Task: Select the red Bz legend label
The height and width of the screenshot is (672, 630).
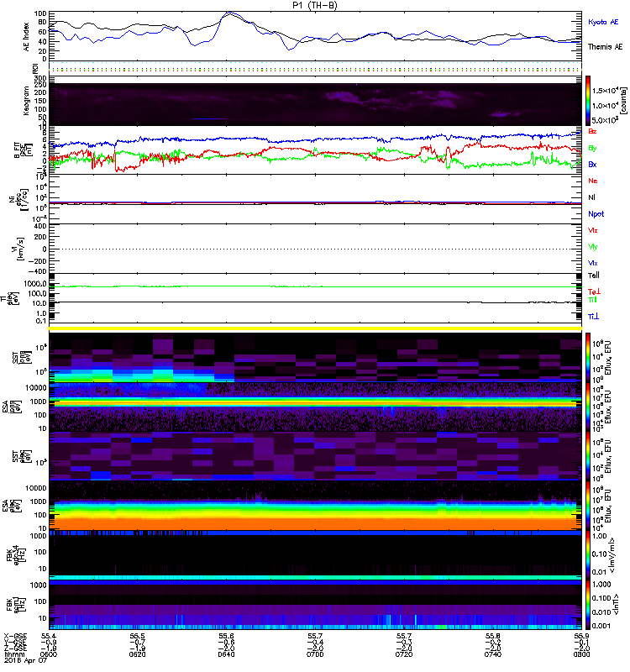Action: (x=594, y=132)
